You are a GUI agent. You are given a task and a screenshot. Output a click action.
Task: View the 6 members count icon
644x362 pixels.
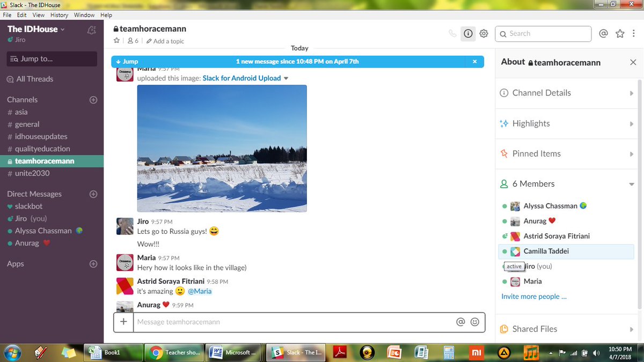[x=133, y=41]
